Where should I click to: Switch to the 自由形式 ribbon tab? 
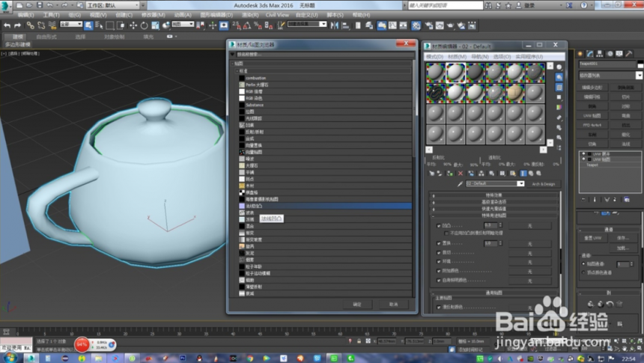46,37
